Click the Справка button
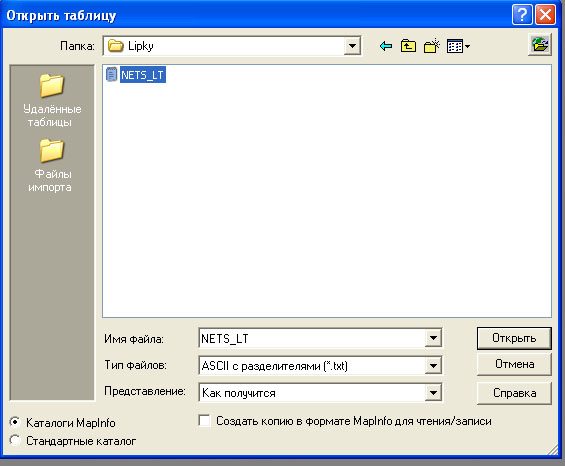The image size is (565, 466). pyautogui.click(x=514, y=393)
